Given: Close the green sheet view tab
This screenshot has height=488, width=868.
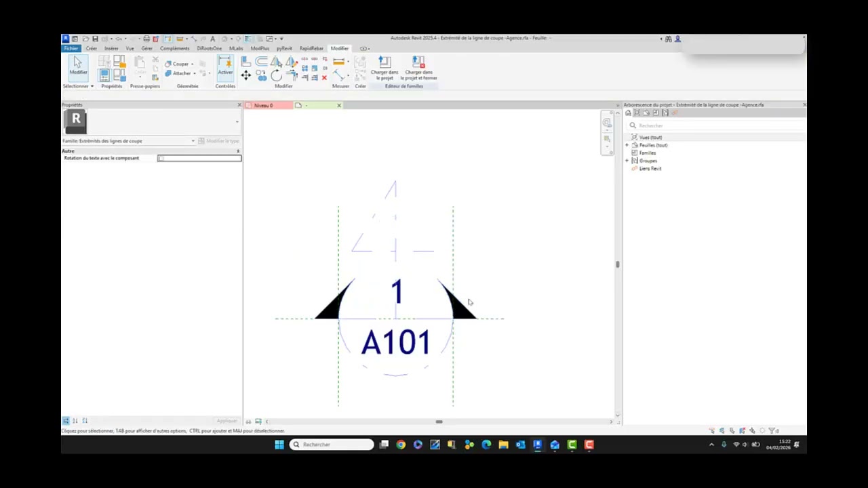Looking at the screenshot, I should 339,106.
